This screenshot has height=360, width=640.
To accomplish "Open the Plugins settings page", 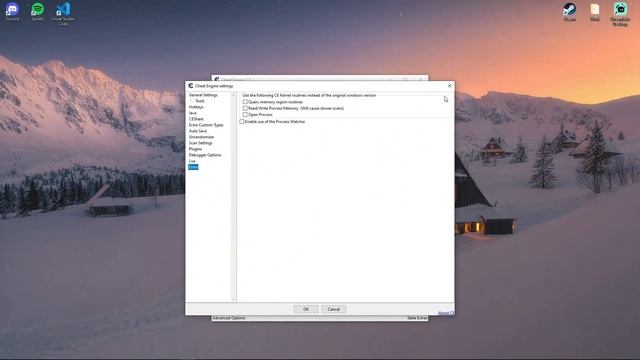I will point(195,149).
